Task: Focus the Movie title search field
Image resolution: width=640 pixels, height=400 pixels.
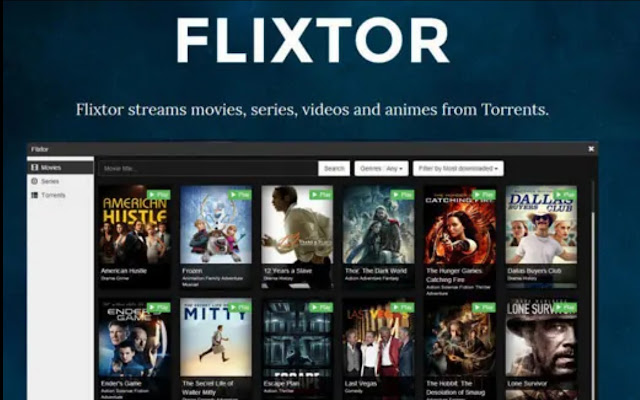Action: click(208, 168)
